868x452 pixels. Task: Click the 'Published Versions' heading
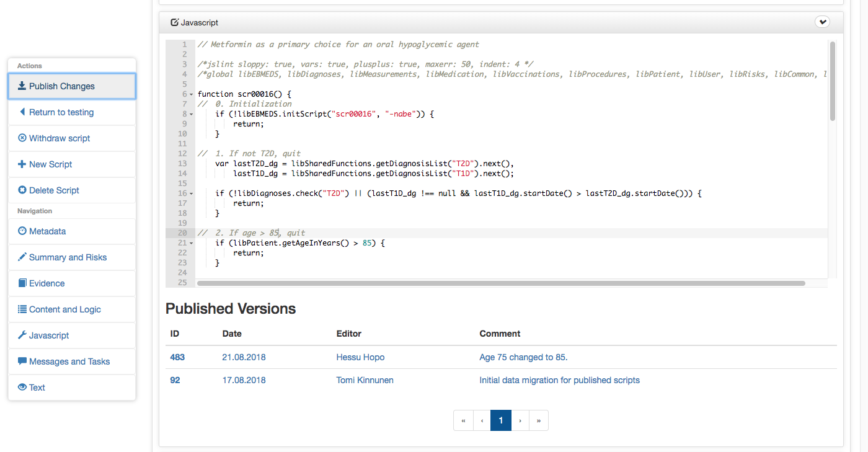[231, 309]
